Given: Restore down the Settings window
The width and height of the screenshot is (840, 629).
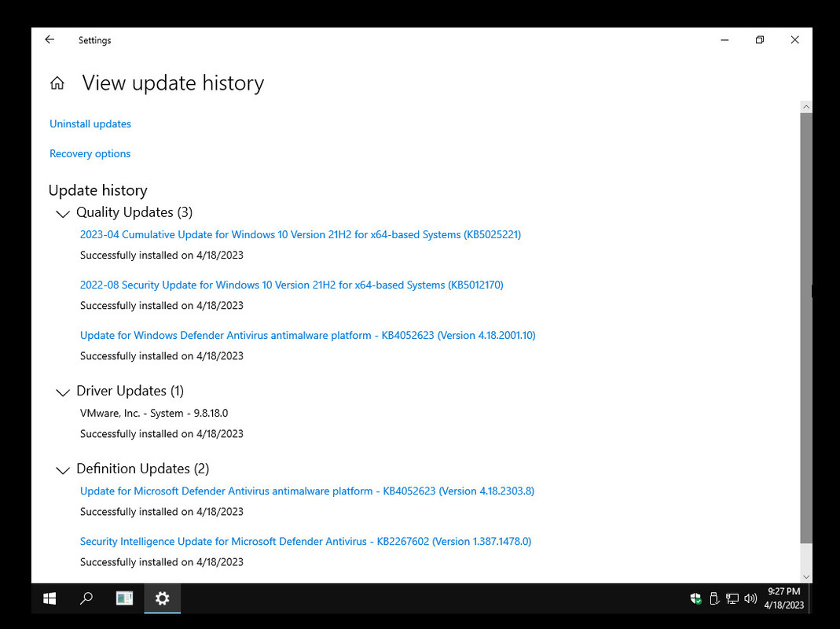Looking at the screenshot, I should click(760, 39).
